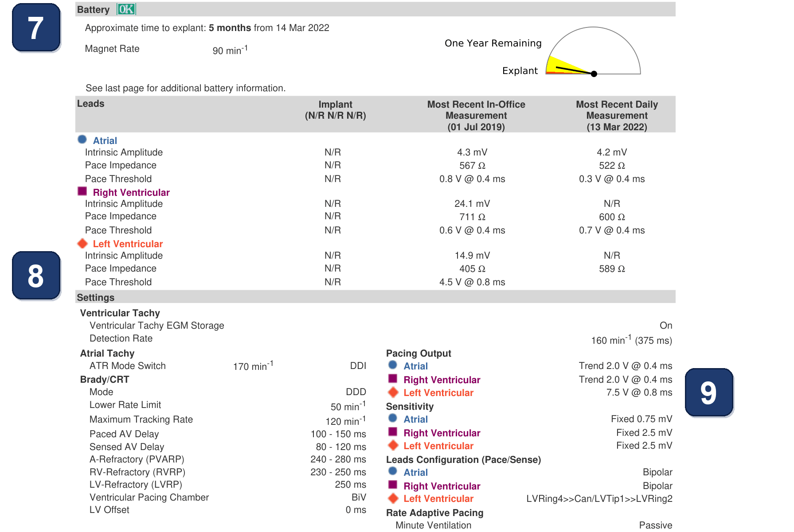Viewport: 794px width, 532px height.
Task: Click Left Ventricular diamond icon under Pacing Output
Action: coord(393,392)
